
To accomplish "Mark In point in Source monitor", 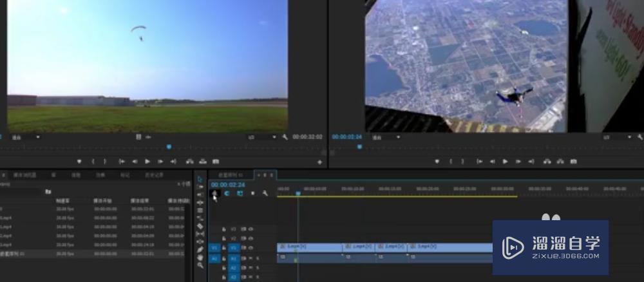I will tap(93, 162).
